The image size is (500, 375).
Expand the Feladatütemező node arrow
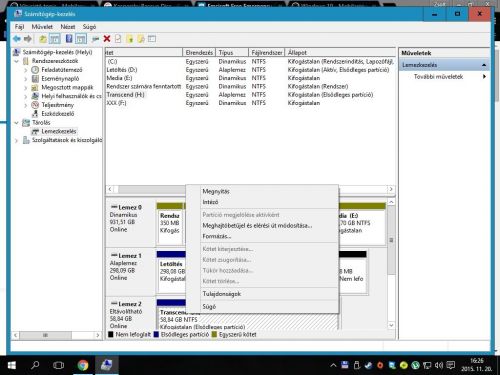pos(26,70)
